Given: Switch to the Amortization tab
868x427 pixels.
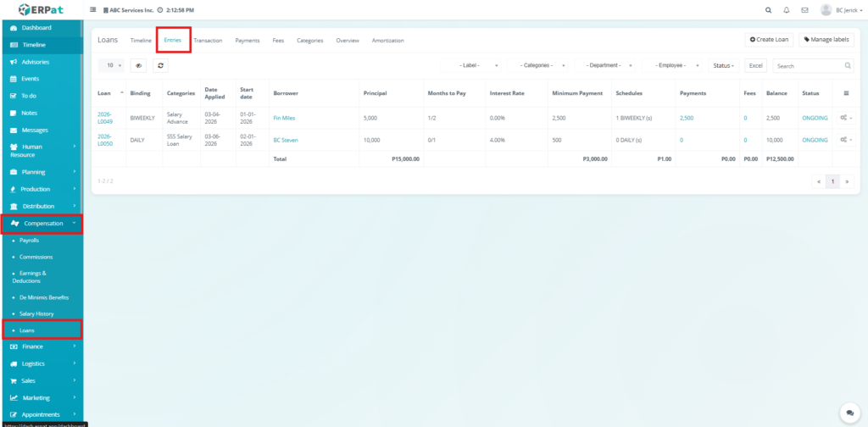Looking at the screenshot, I should [x=387, y=41].
